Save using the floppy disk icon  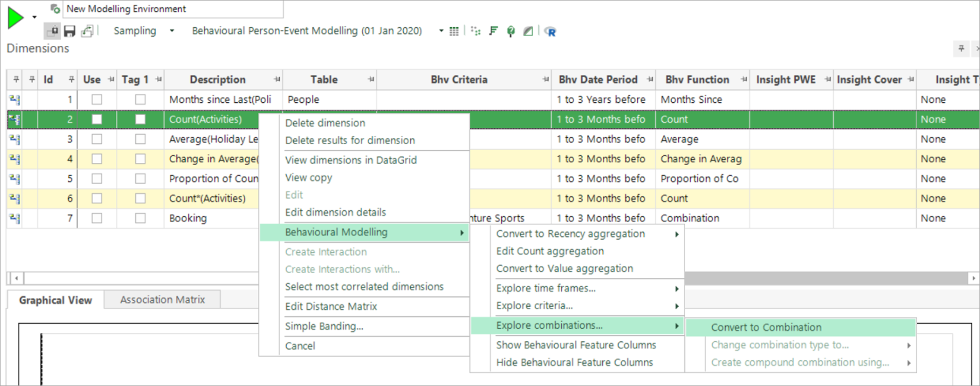pyautogui.click(x=70, y=31)
